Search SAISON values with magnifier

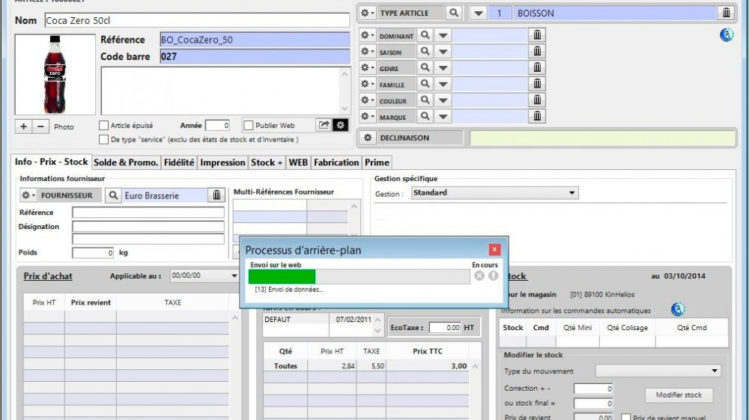[425, 52]
